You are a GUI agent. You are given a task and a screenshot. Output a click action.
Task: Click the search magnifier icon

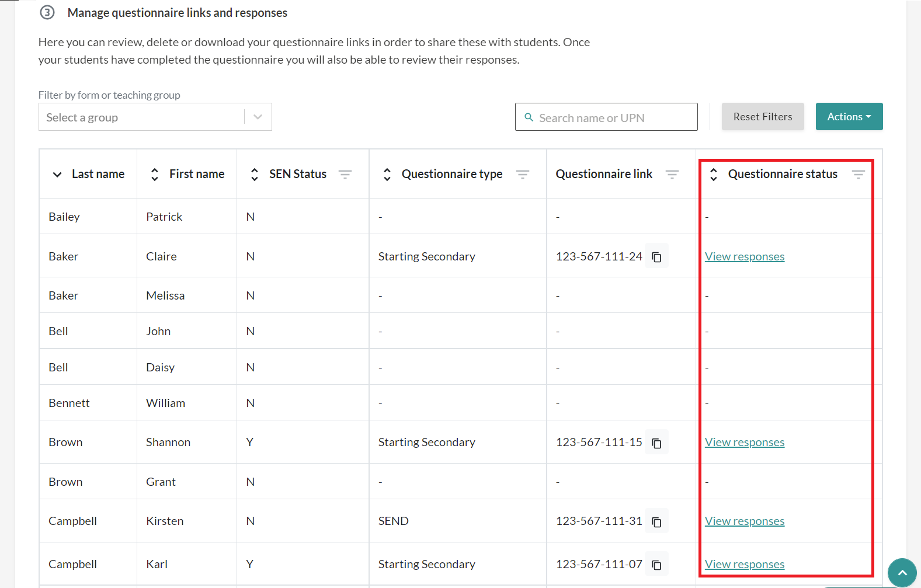click(x=529, y=117)
